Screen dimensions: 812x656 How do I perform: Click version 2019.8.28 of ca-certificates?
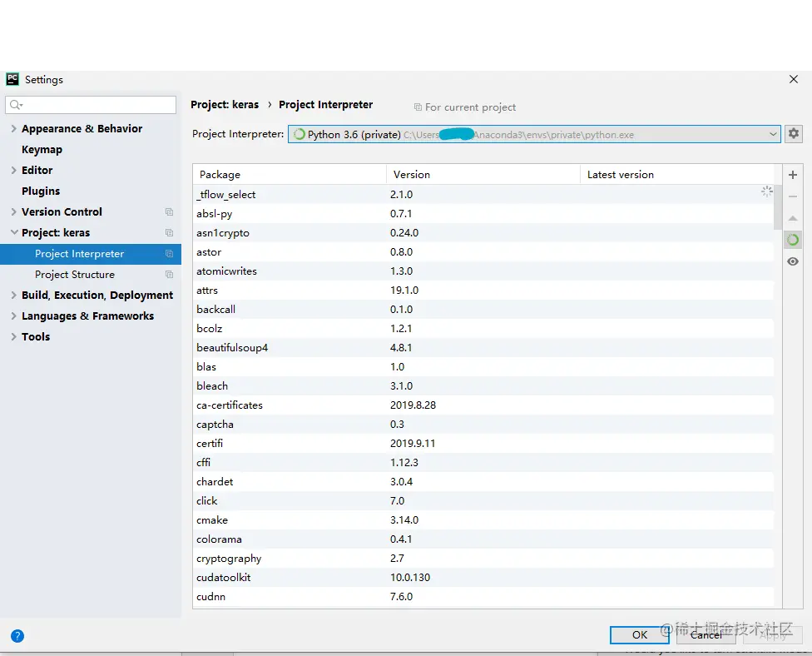[x=413, y=405]
